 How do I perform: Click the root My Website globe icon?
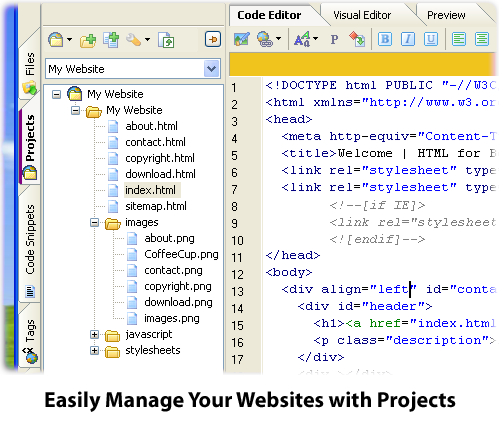click(75, 94)
